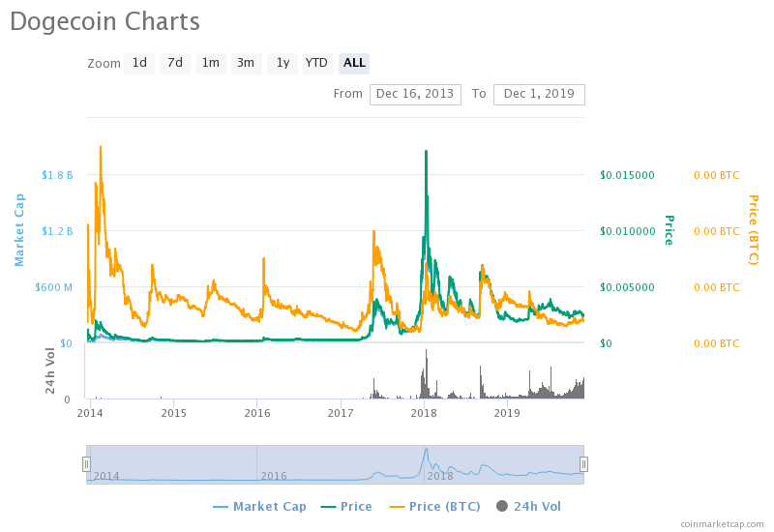Click the right navigator range handle

point(583,464)
